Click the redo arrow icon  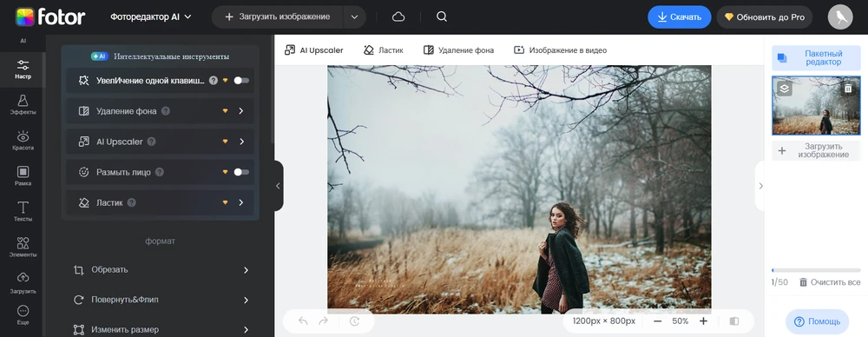323,320
